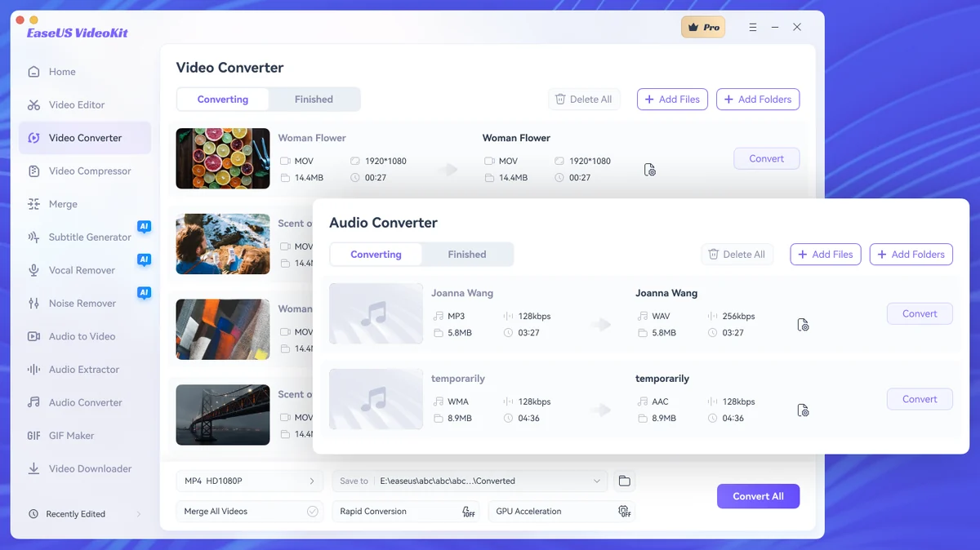Select Video Converter in sidebar

pos(85,138)
